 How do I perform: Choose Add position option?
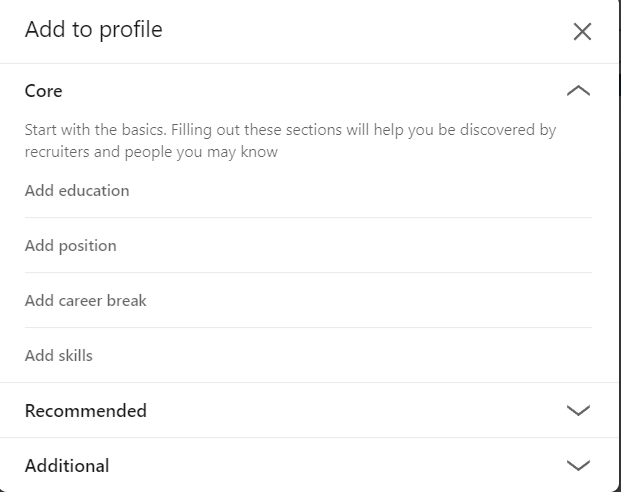(x=70, y=245)
